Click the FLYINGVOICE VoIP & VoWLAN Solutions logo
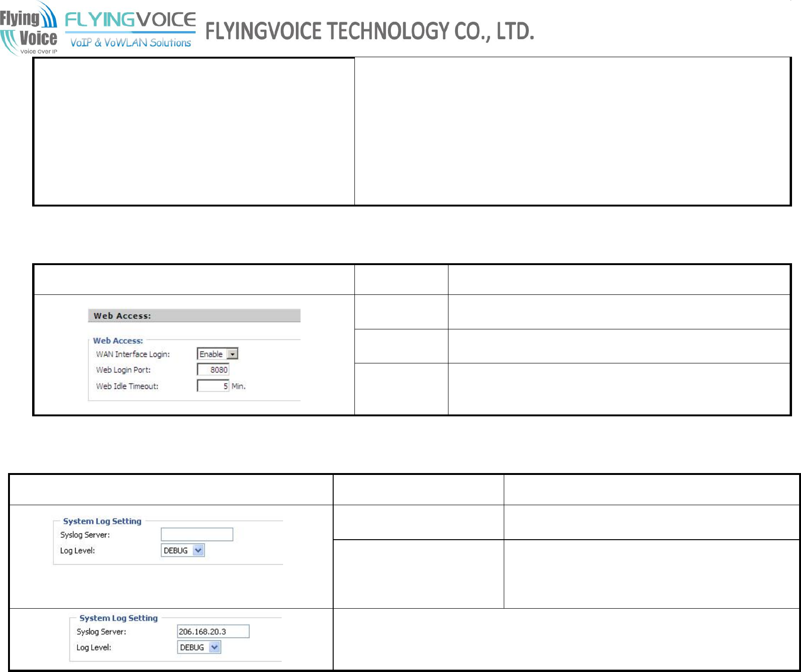Screen dimensions: 801x672 tap(130, 30)
